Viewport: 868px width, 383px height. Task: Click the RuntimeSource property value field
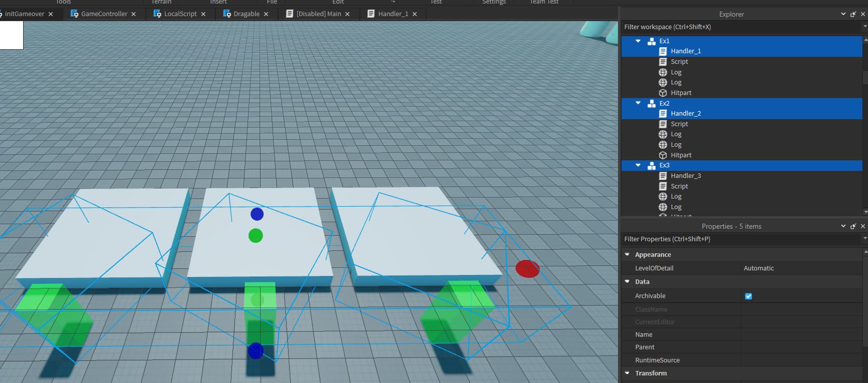point(802,360)
